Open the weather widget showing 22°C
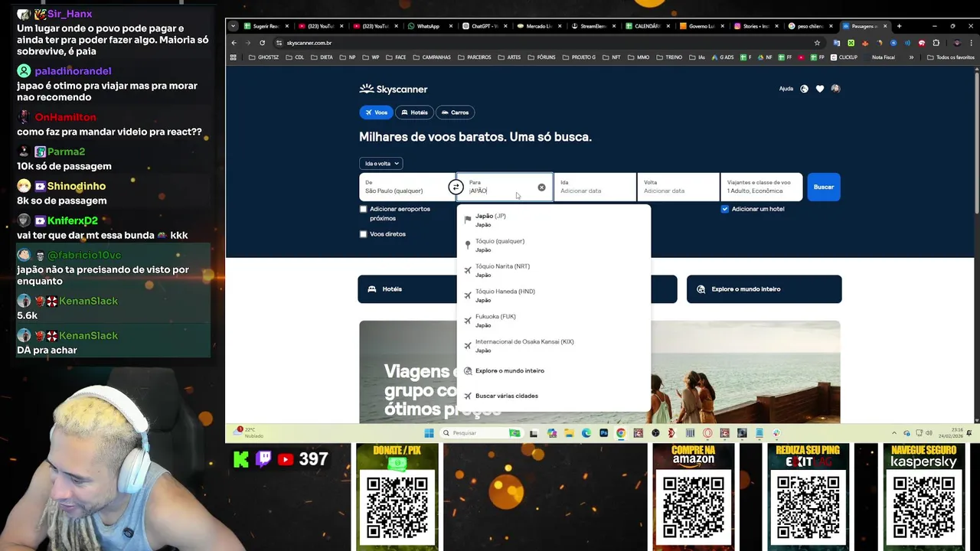 pyautogui.click(x=248, y=432)
